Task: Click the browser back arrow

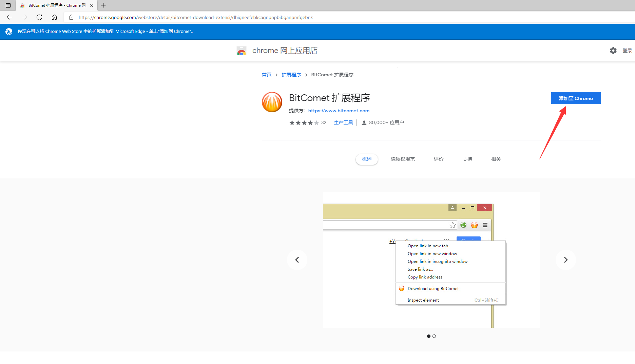Action: pos(9,17)
